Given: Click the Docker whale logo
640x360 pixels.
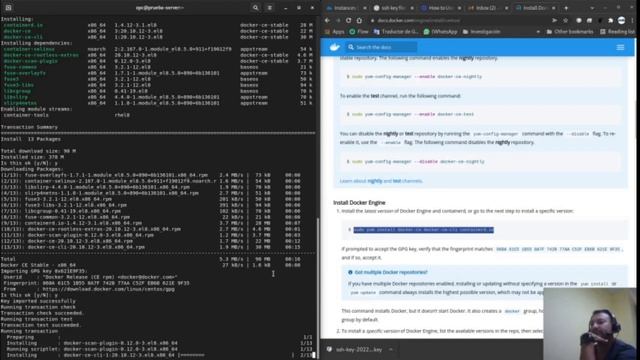Looking at the screenshot, I should click(x=335, y=47).
